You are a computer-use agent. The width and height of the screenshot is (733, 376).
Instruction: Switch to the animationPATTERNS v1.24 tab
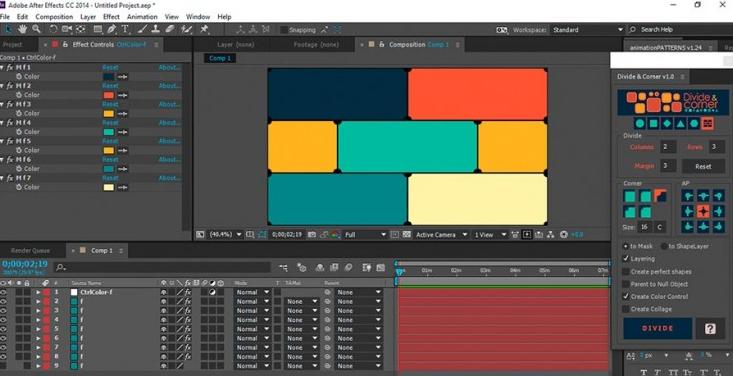click(x=666, y=48)
